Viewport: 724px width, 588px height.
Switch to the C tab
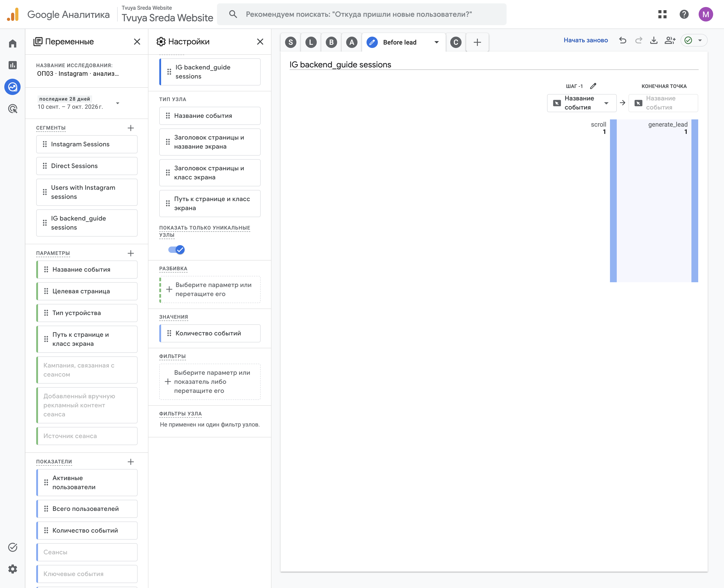pyautogui.click(x=456, y=42)
